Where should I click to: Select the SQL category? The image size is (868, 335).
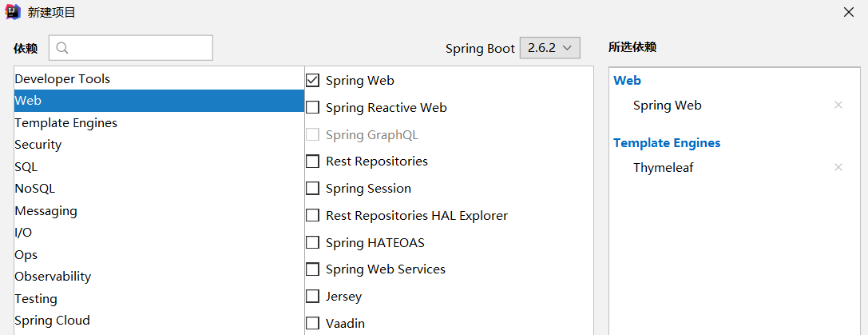coord(160,167)
